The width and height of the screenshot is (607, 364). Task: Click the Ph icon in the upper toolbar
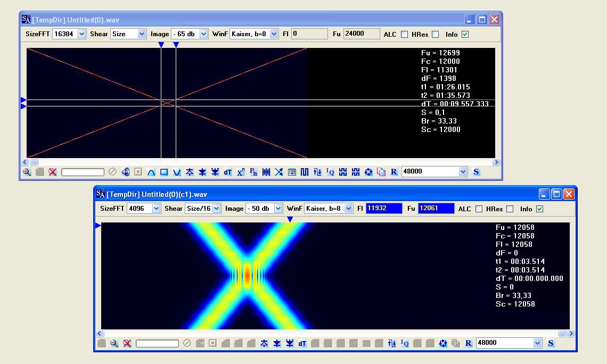[x=253, y=172]
